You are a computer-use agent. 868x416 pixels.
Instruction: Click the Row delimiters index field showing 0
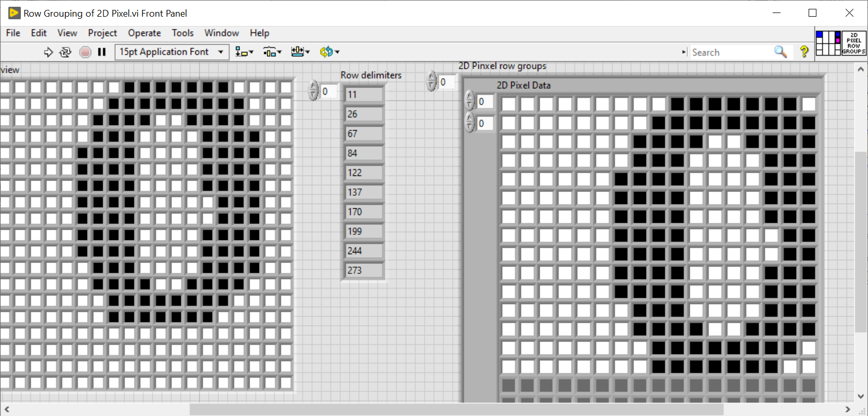coord(328,92)
